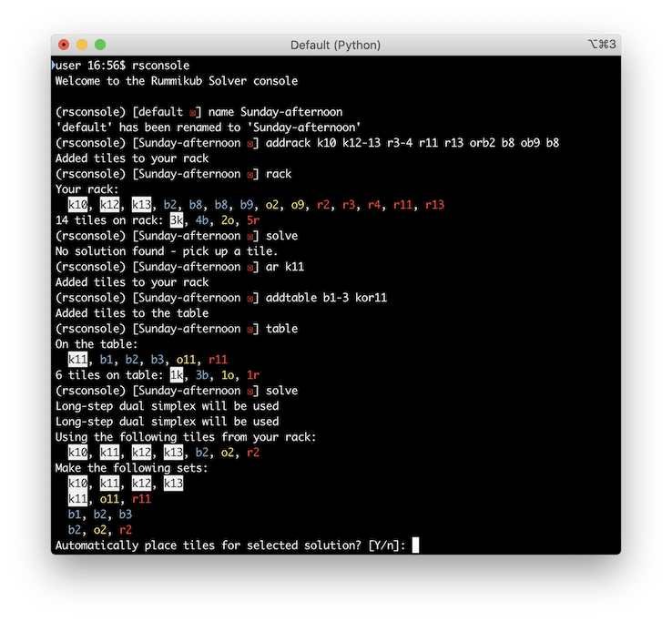This screenshot has width=672, height=622.
Task: Click the blue '4b' rack count
Action: (202, 219)
